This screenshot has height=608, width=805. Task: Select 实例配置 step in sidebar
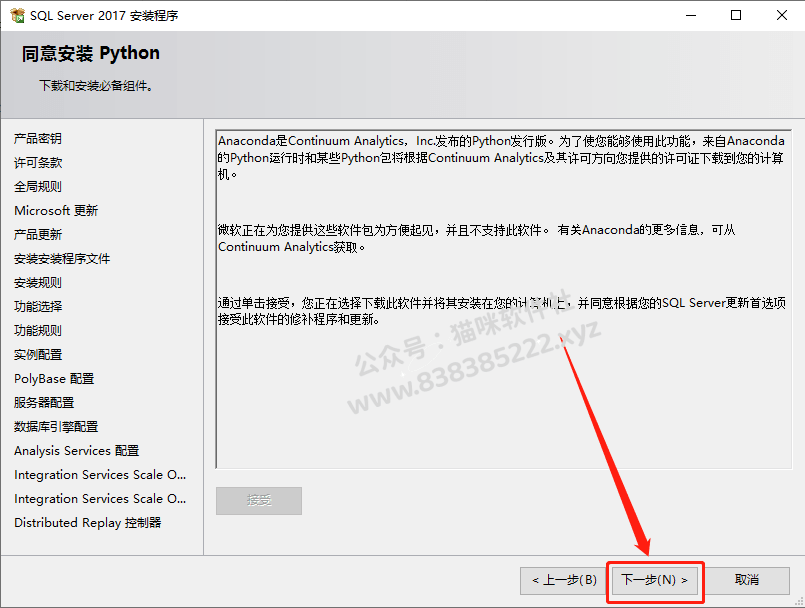[x=38, y=355]
